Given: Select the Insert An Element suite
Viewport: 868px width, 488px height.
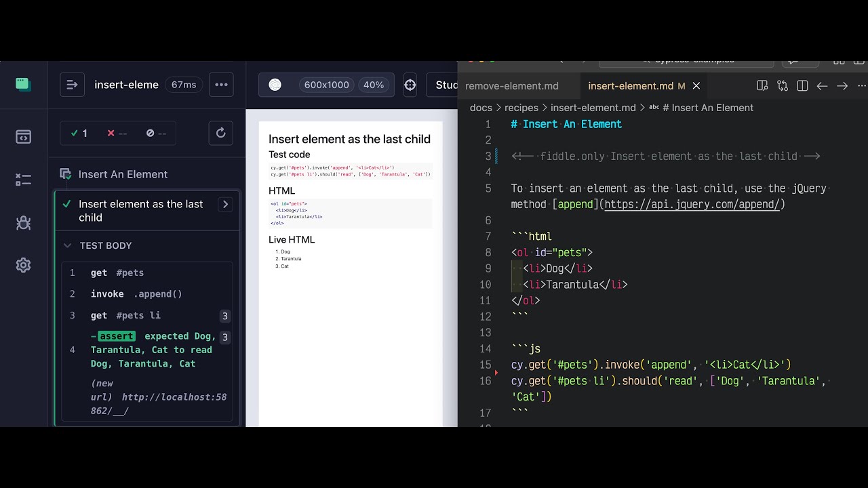Looking at the screenshot, I should [123, 174].
